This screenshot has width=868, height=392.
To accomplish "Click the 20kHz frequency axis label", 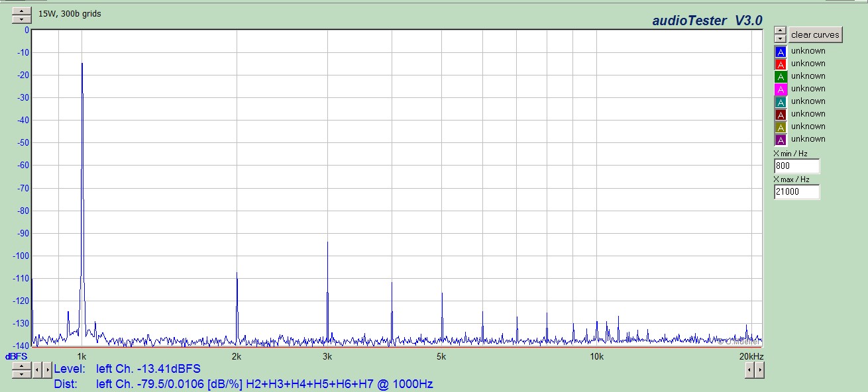I will click(751, 356).
